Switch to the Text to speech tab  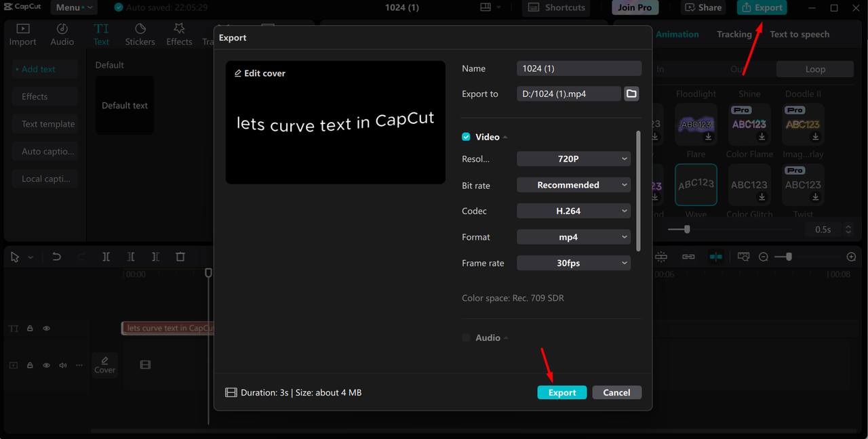coord(800,34)
